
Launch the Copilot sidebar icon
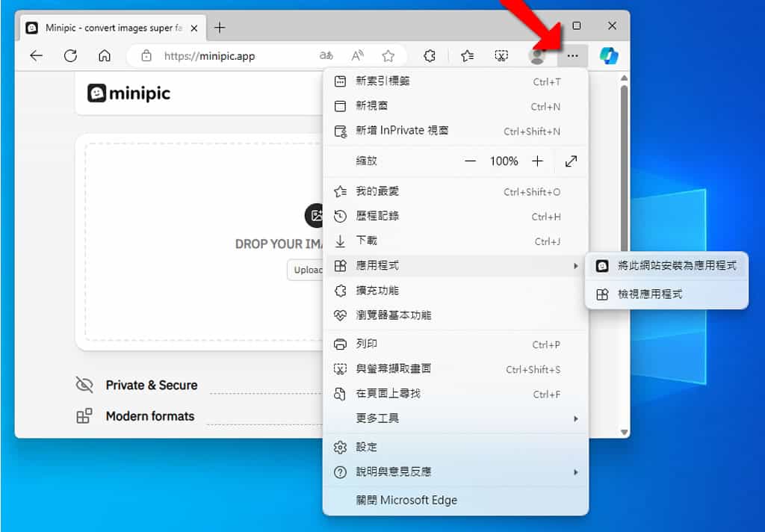[609, 55]
